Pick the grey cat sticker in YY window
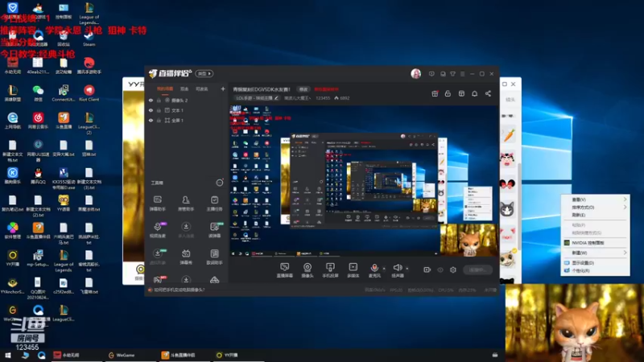This screenshot has width=644, height=362. [507, 209]
